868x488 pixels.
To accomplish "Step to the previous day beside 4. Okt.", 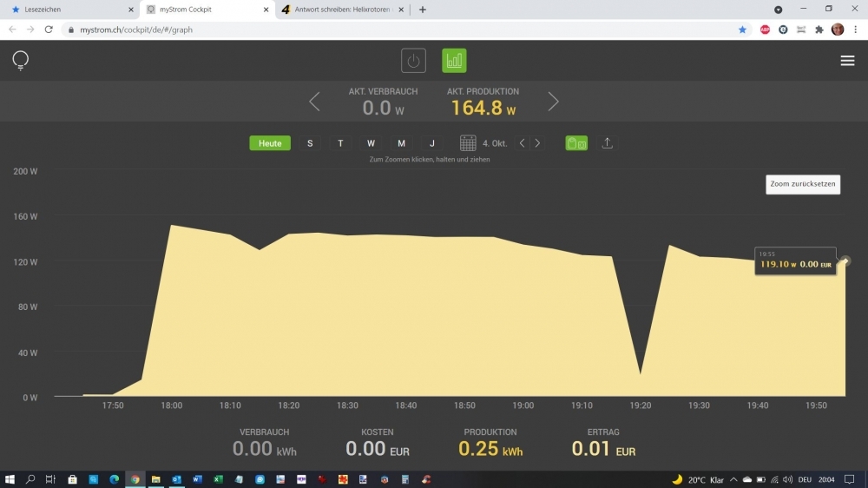I will [x=522, y=143].
